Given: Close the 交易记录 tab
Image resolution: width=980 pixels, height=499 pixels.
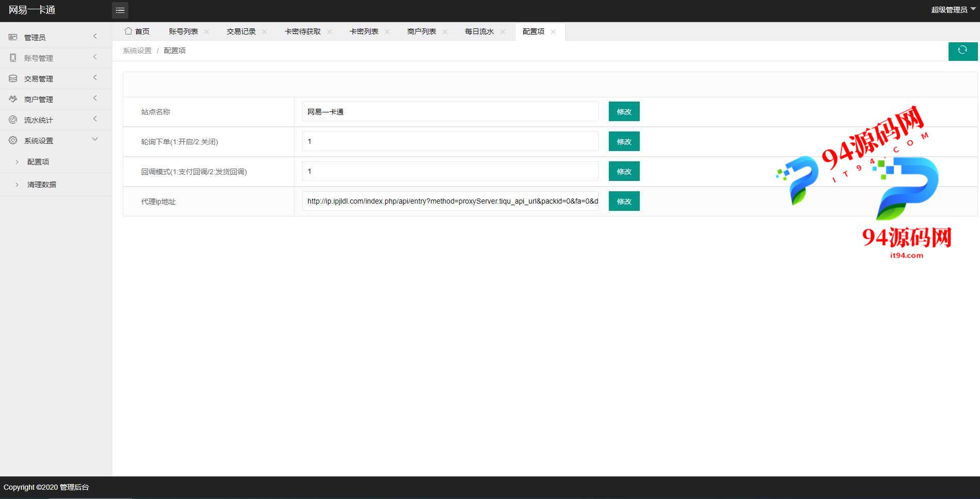Looking at the screenshot, I should click(x=264, y=31).
